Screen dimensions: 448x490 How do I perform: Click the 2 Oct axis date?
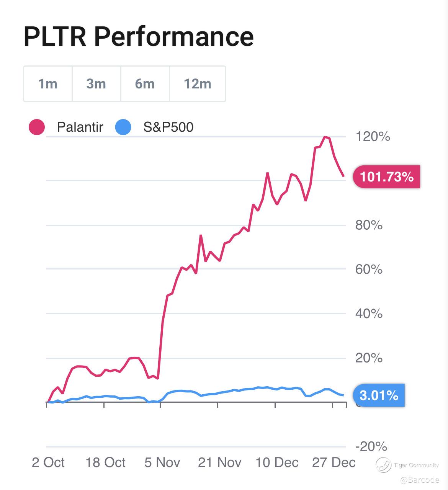[48, 462]
